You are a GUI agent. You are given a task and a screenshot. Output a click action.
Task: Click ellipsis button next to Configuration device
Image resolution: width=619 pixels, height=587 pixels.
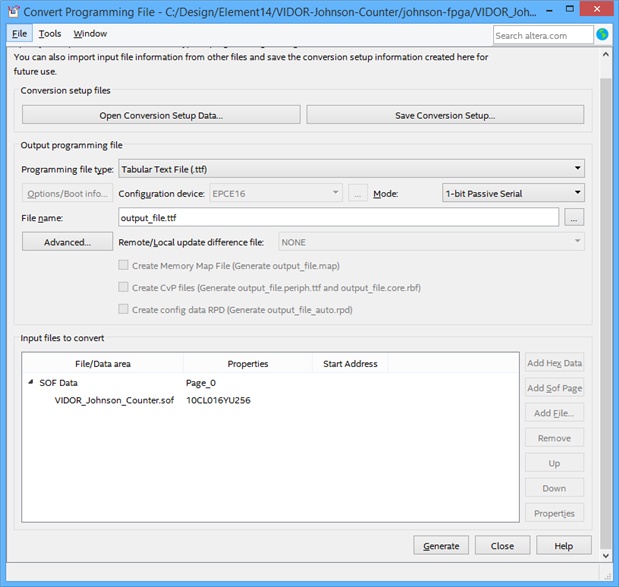pos(358,193)
